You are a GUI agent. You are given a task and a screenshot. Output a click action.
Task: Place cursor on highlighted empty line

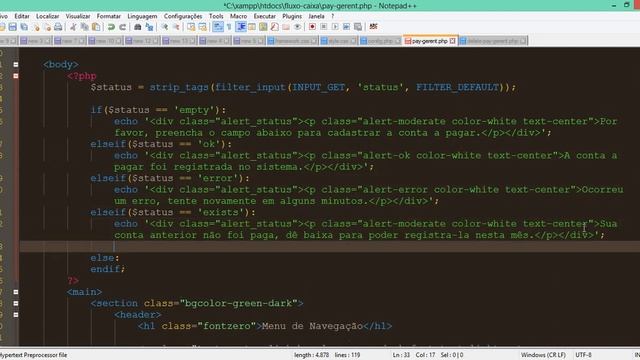pyautogui.click(x=329, y=247)
